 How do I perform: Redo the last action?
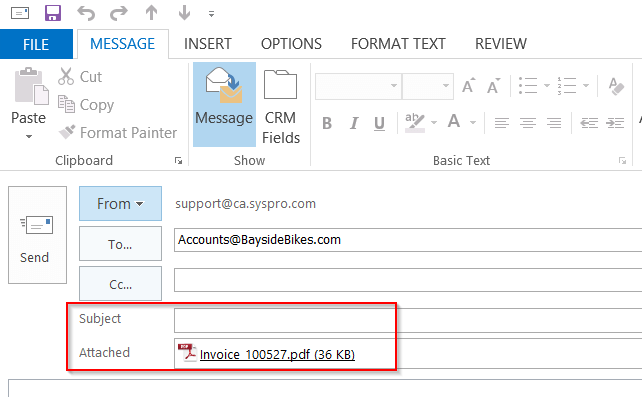click(119, 14)
